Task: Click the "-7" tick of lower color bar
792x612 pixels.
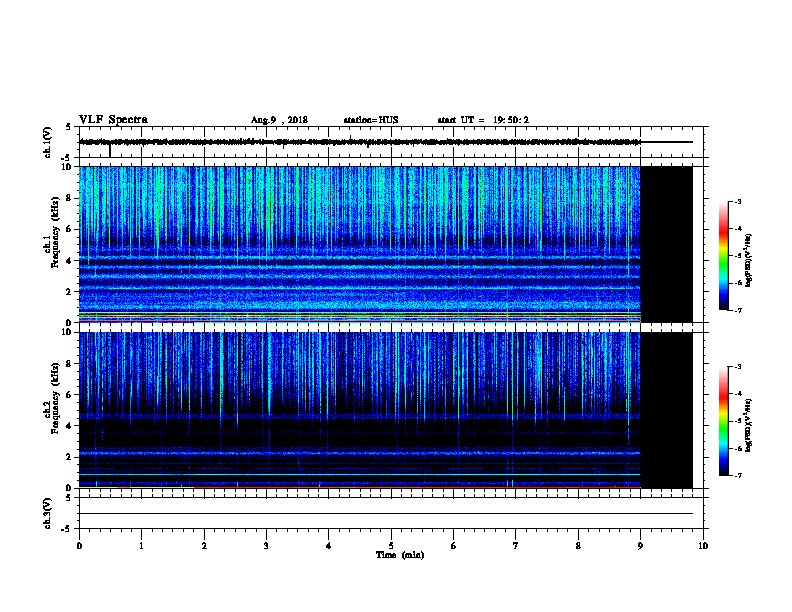Action: [x=737, y=476]
